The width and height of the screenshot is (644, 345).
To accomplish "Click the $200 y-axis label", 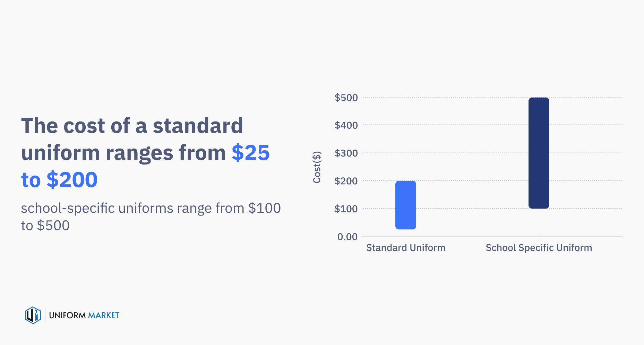I will pos(346,181).
